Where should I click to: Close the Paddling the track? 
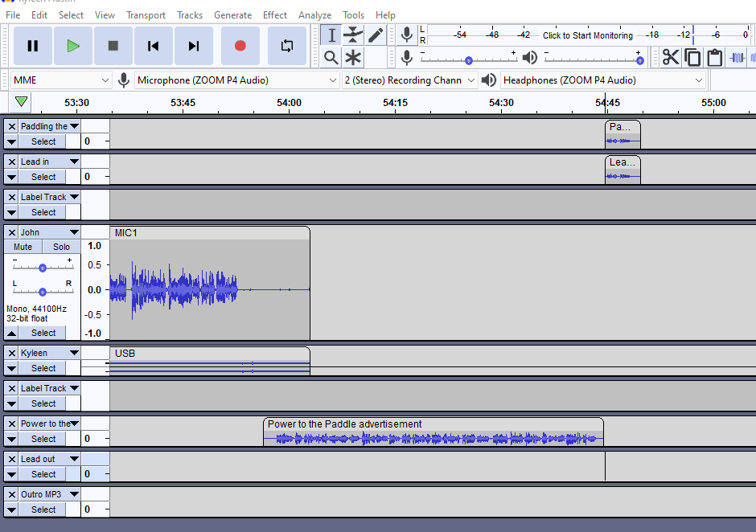(x=12, y=127)
